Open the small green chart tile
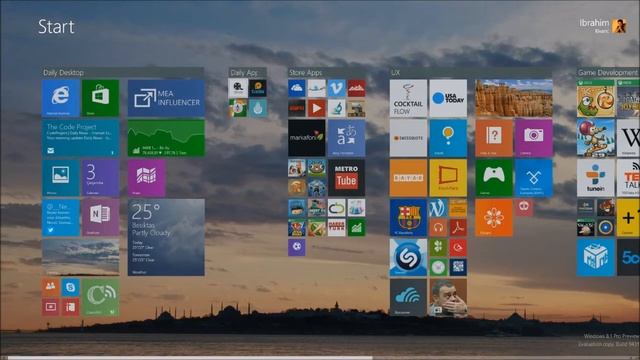The width and height of the screenshot is (640, 360). click(356, 227)
